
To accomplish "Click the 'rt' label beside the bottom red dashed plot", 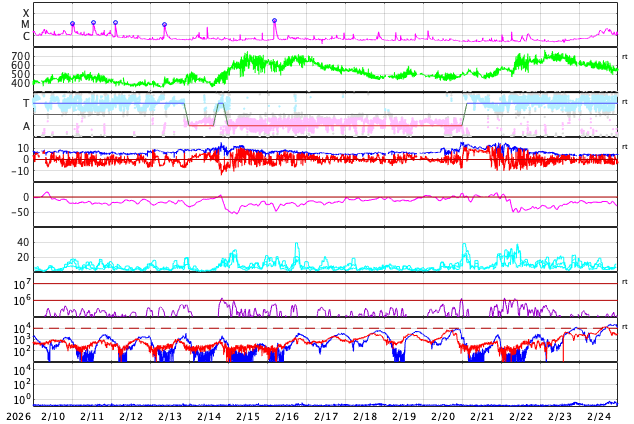I will [x=624, y=327].
